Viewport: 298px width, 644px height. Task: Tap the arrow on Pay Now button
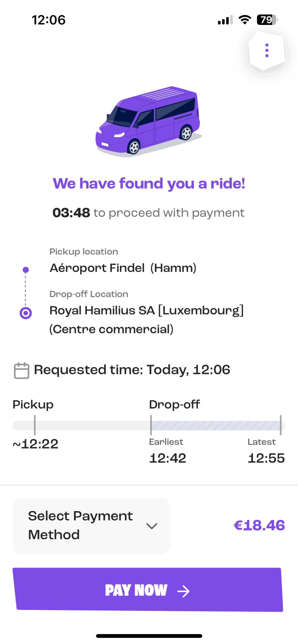pos(183,591)
